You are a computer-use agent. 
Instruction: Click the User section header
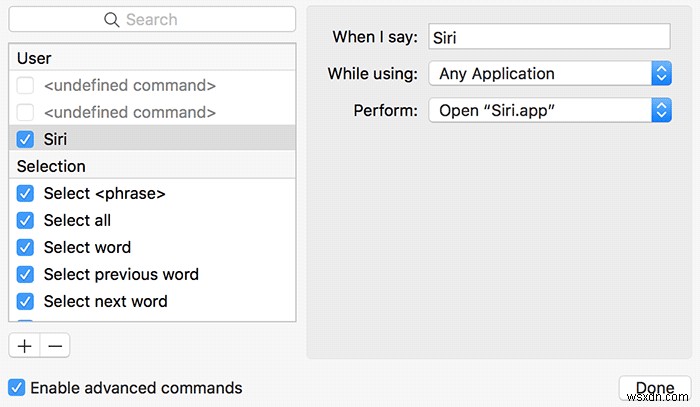(x=152, y=58)
